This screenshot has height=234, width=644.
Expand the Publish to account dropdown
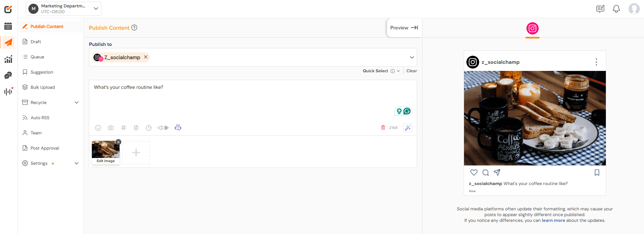[412, 57]
